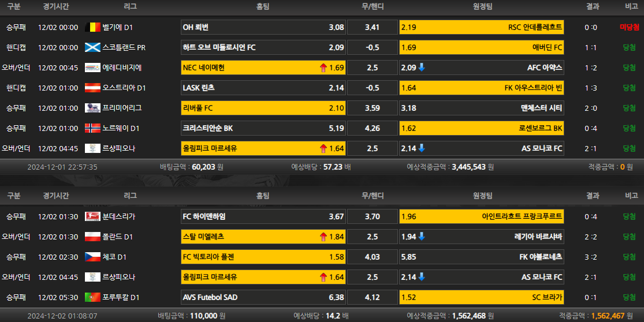The image size is (644, 322).
Task: Click result 2 :2 in 스탈 미엘레츠 row
Action: [x=591, y=237]
